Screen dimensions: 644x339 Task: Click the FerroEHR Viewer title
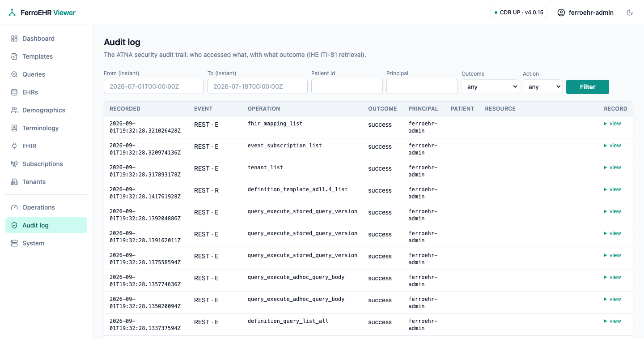(48, 13)
